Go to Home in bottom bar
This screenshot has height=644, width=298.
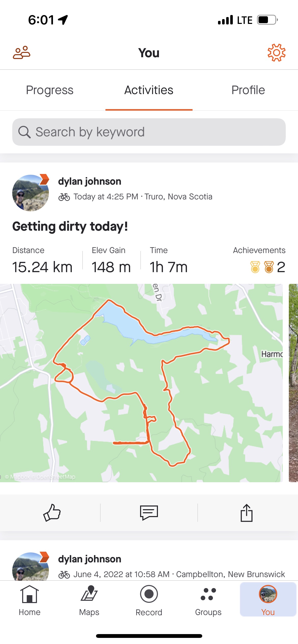coord(30,601)
